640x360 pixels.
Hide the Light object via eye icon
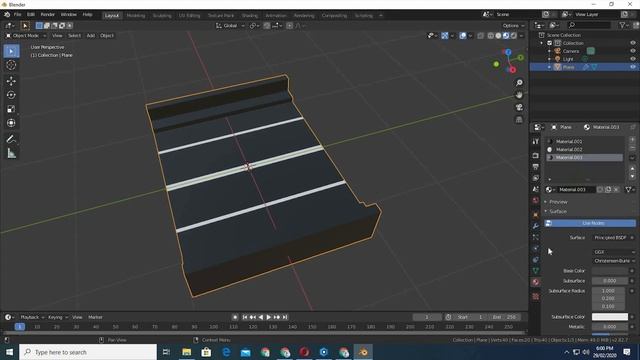633,59
